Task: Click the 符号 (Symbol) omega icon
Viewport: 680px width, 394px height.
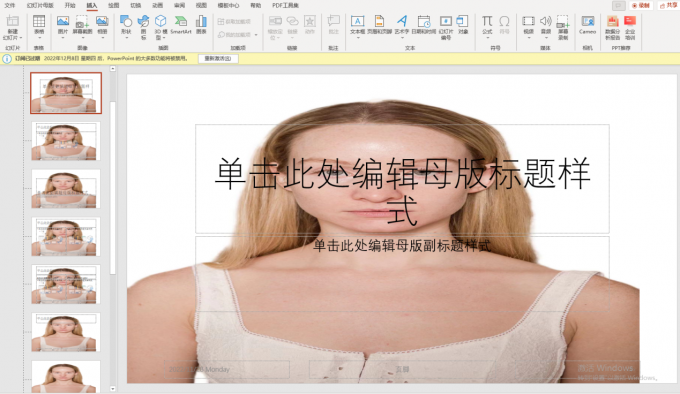Action: [x=504, y=22]
